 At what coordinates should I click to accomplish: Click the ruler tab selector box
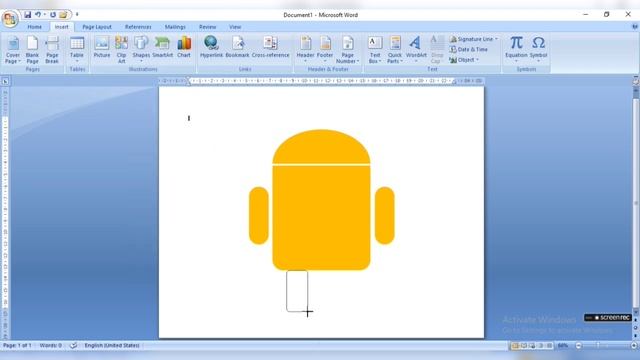click(5, 81)
